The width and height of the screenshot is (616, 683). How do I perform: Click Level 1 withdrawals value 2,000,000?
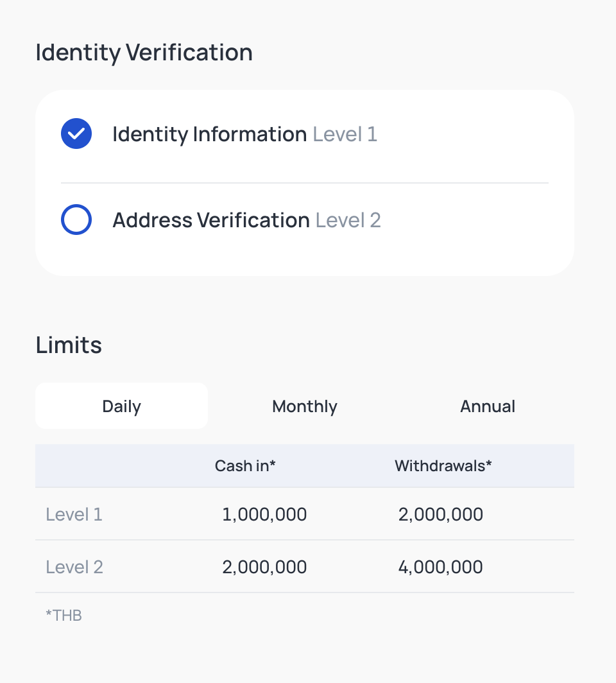[441, 514]
